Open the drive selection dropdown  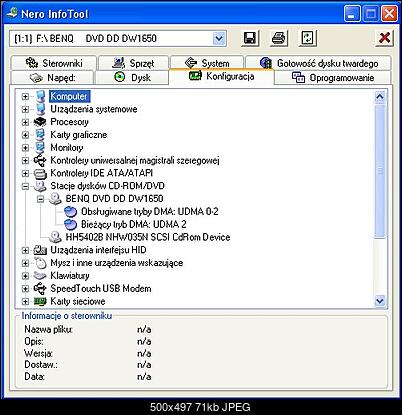pyautogui.click(x=219, y=39)
